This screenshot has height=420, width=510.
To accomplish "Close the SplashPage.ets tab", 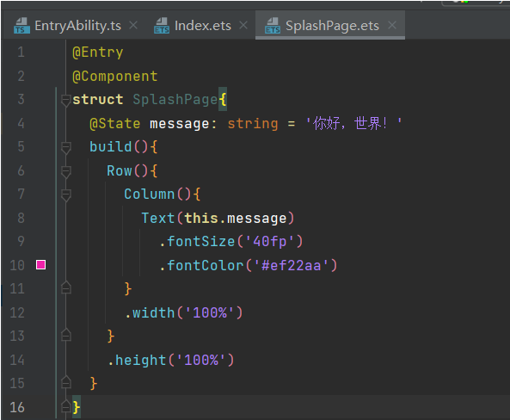I will [x=392, y=25].
